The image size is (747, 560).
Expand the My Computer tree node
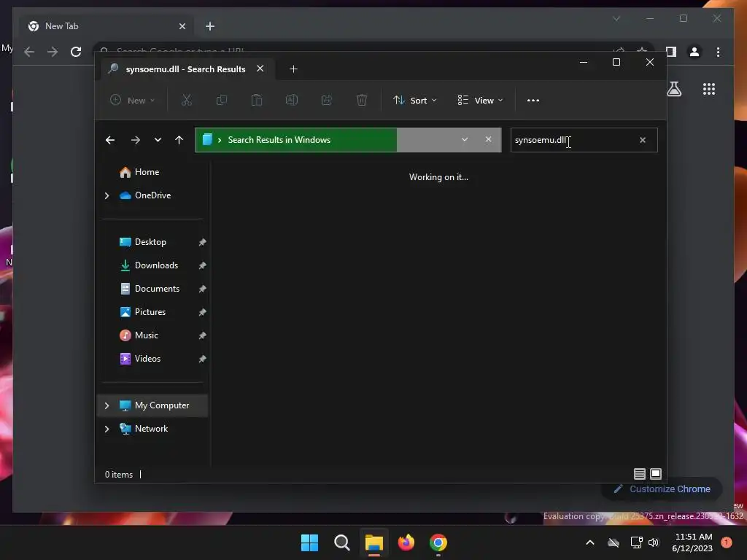coord(107,405)
